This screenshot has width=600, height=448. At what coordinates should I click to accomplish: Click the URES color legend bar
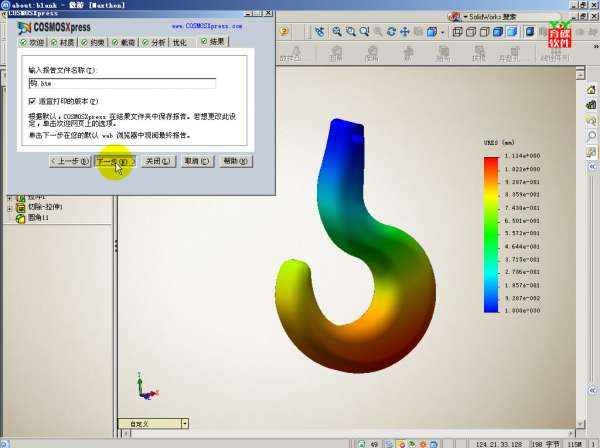click(490, 234)
